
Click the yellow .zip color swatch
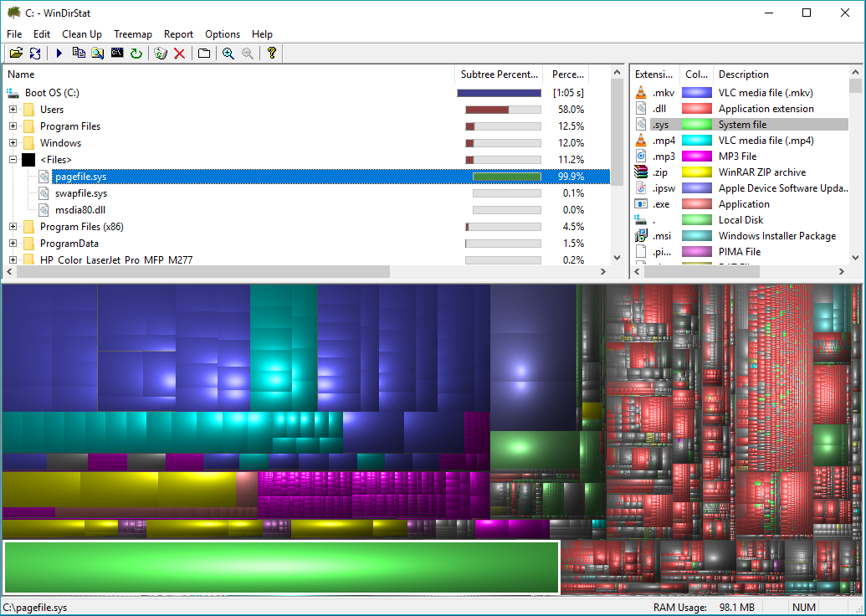coord(696,172)
